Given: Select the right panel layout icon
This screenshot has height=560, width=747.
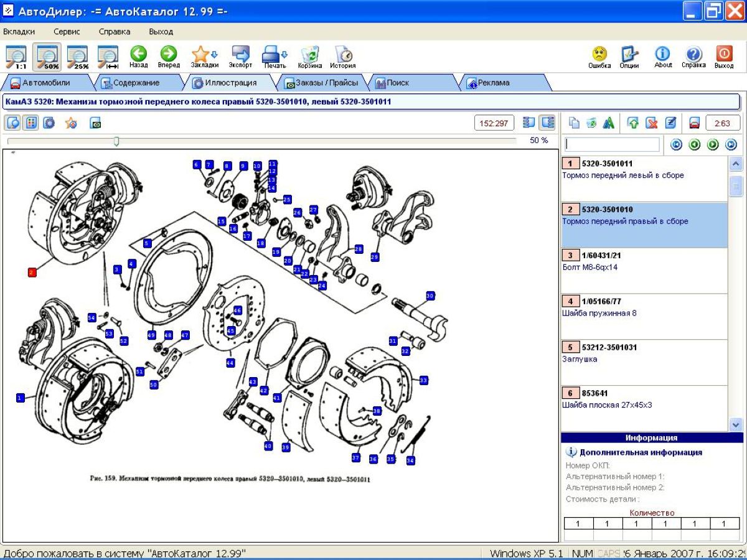Looking at the screenshot, I should [548, 123].
